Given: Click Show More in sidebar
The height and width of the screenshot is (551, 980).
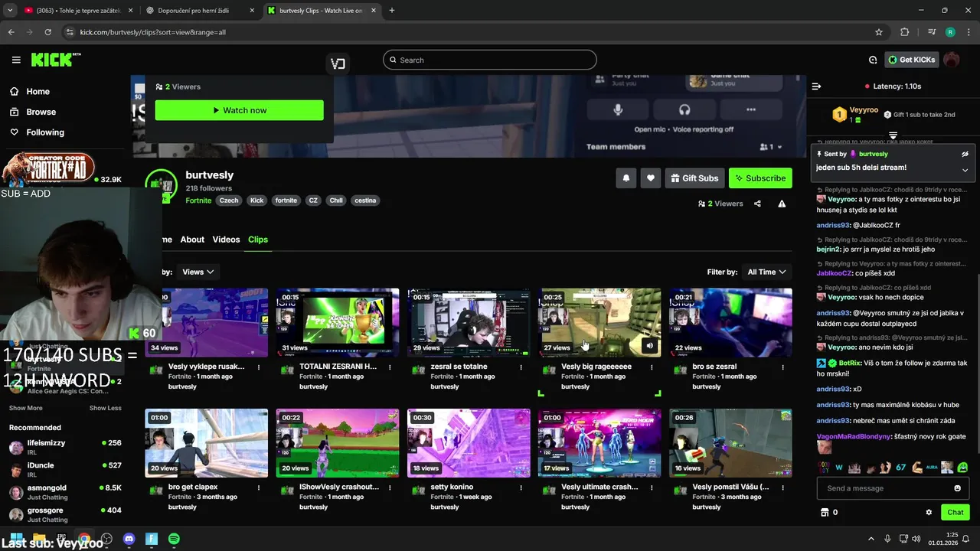Looking at the screenshot, I should 26,408.
